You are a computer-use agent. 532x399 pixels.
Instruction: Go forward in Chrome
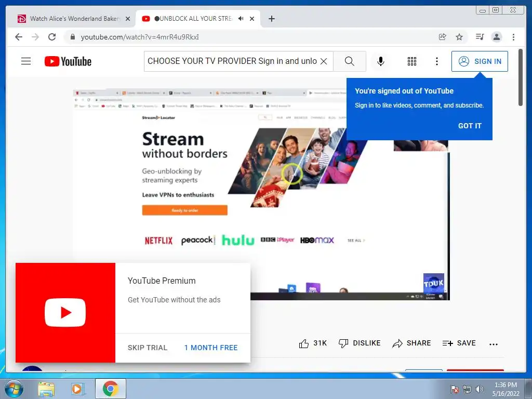pyautogui.click(x=35, y=37)
